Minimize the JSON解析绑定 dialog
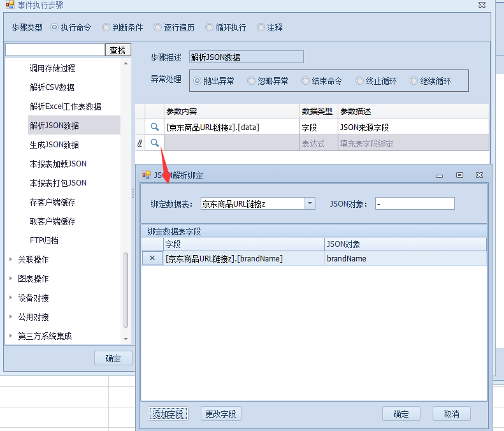504x431 pixels. click(440, 175)
